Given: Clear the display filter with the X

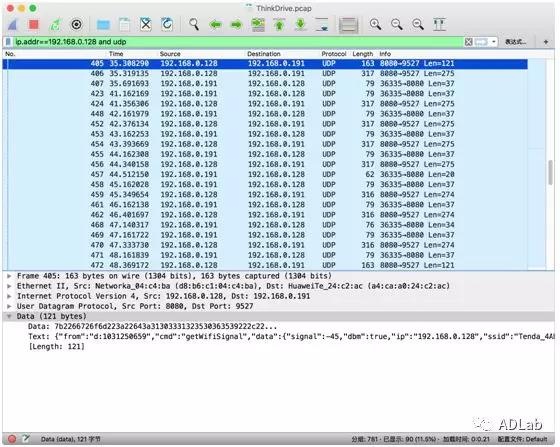Looking at the screenshot, I should (469, 42).
